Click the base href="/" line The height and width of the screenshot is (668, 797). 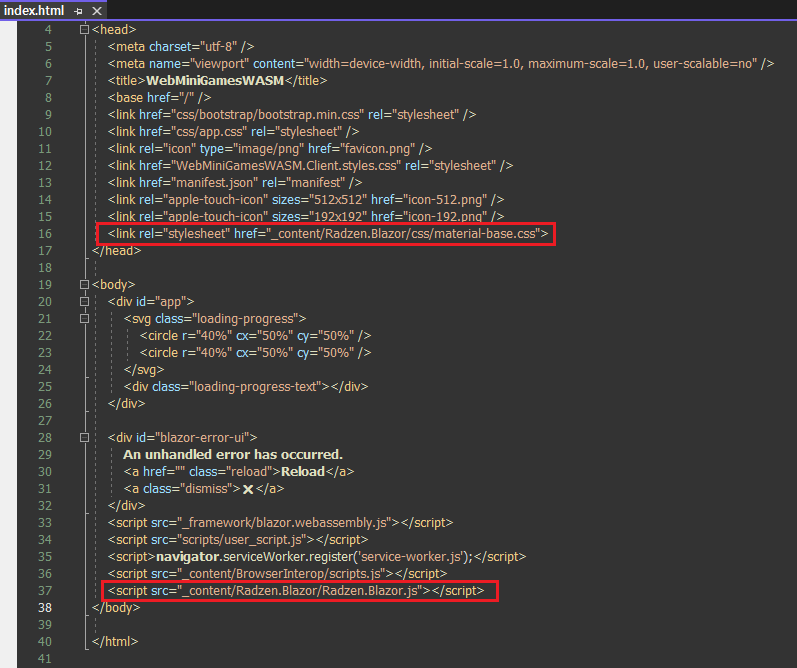[x=159, y=98]
